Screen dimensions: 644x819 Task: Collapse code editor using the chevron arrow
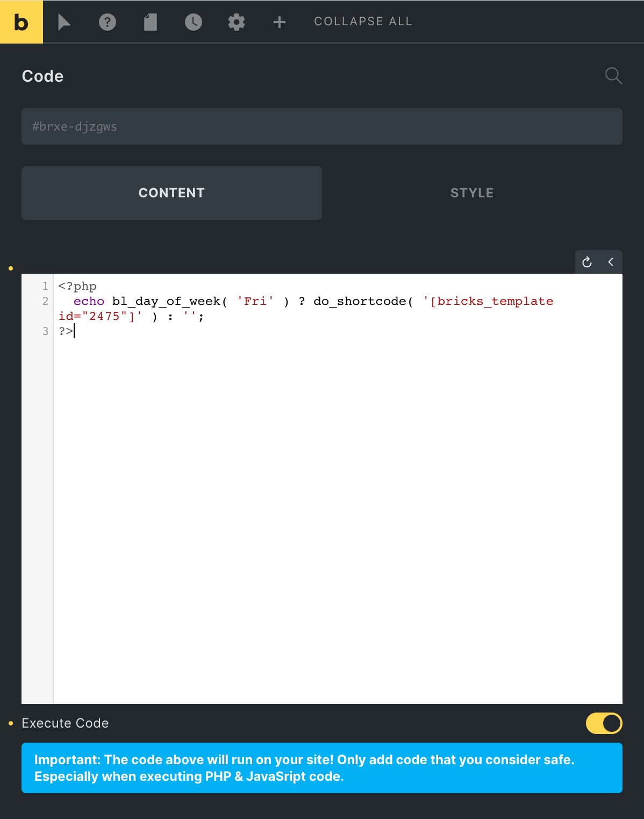tap(611, 262)
